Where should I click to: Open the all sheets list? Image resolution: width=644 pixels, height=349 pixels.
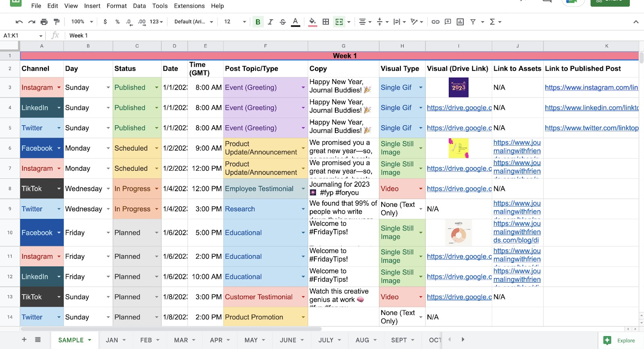pyautogui.click(x=38, y=340)
